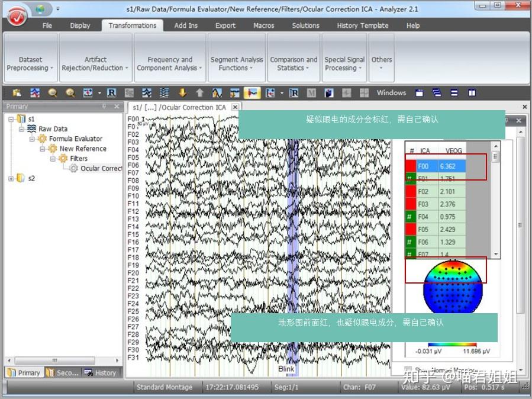This screenshot has width=532, height=399.
Task: Open Frequency and Component Analysis group
Action: pos(170,64)
